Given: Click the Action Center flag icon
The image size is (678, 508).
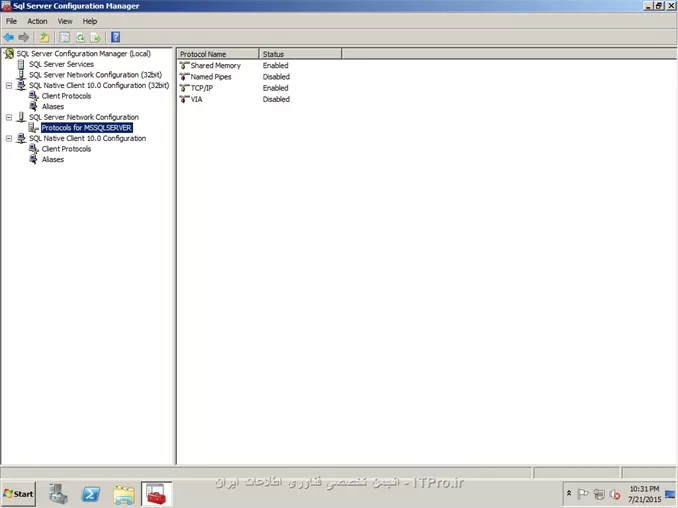Looking at the screenshot, I should click(x=583, y=494).
